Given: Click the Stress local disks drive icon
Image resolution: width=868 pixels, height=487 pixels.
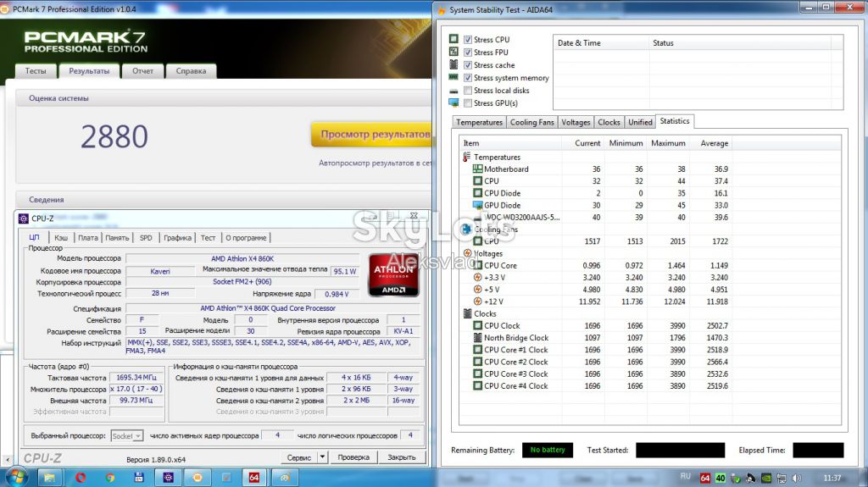Looking at the screenshot, I should click(x=453, y=91).
